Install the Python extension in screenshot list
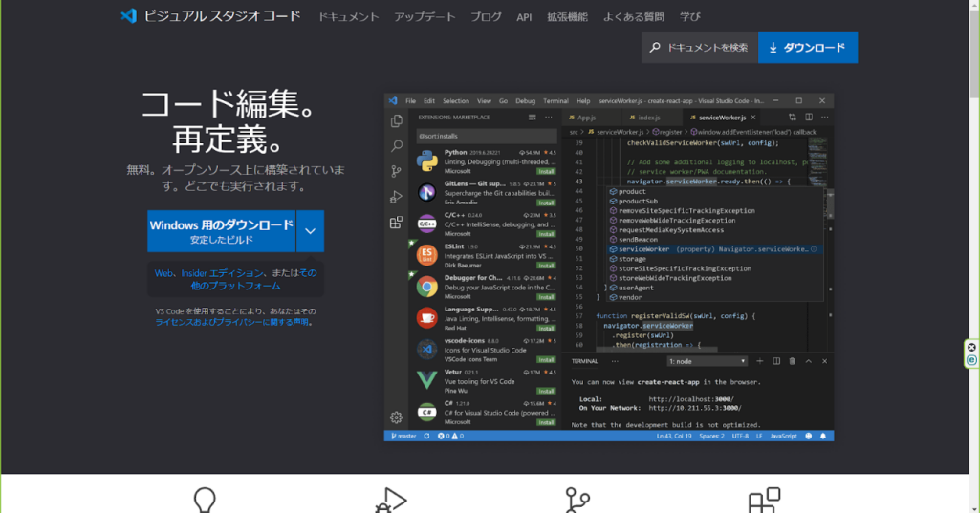This screenshot has height=513, width=980. [546, 171]
